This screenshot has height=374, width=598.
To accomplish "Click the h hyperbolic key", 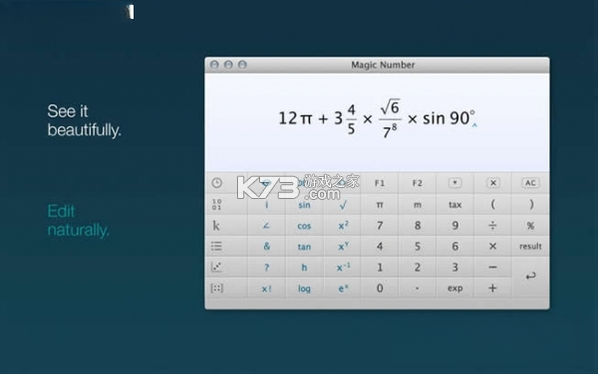I will tap(304, 268).
